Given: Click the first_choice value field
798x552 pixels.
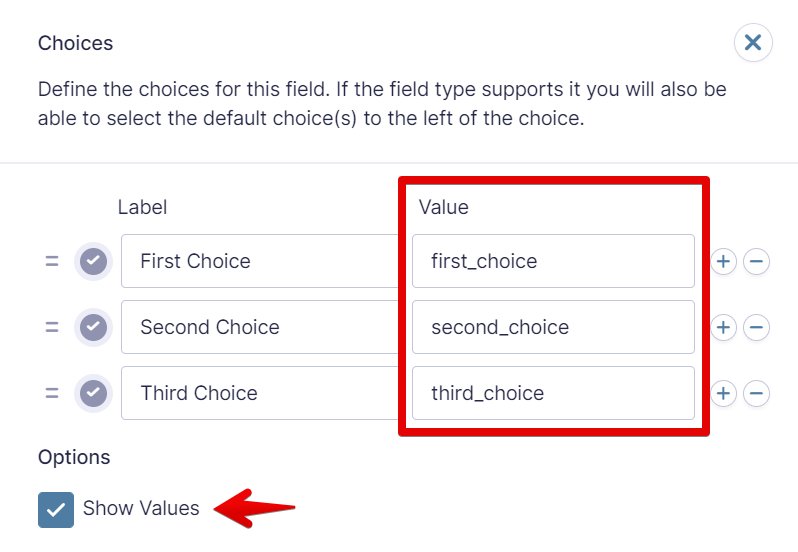Looking at the screenshot, I should tap(553, 262).
